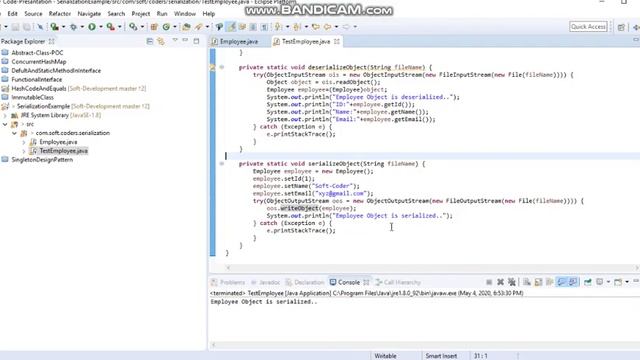640x360 pixels.
Task: Toggle Link with Editor in Package Explorer
Action: (x=161, y=41)
